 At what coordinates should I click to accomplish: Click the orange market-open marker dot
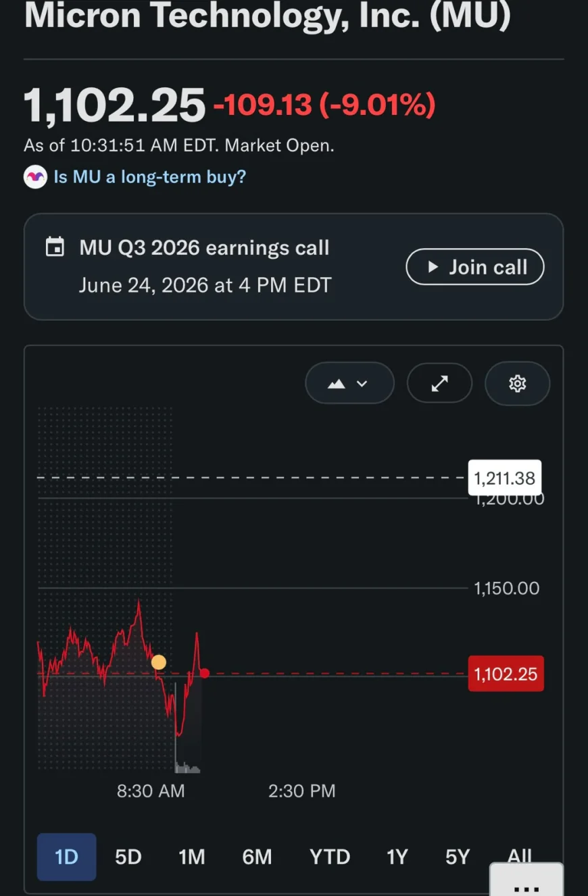click(x=158, y=662)
